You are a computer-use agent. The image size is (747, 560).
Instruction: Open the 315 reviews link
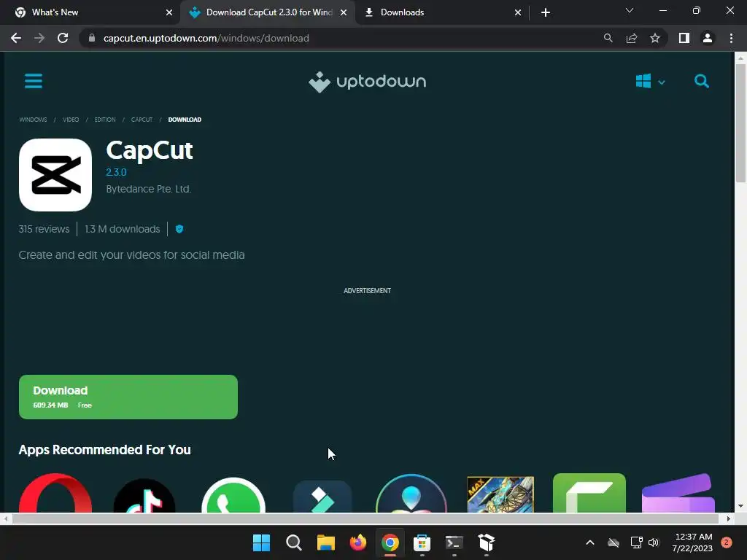coord(44,229)
